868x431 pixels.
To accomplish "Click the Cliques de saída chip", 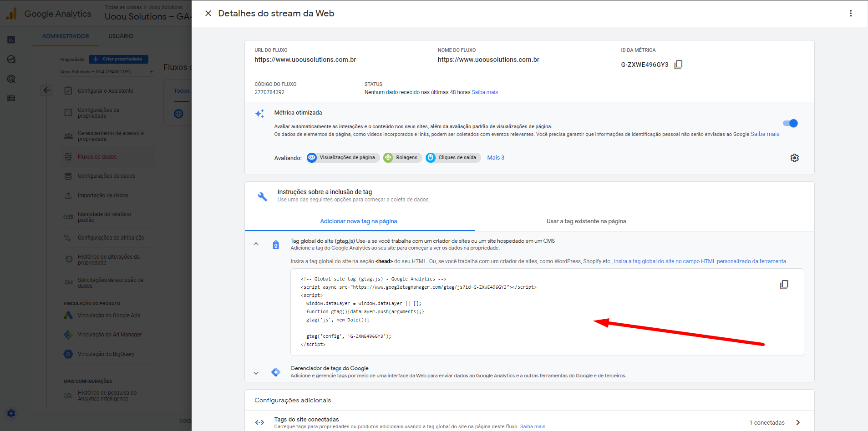I will (x=453, y=158).
